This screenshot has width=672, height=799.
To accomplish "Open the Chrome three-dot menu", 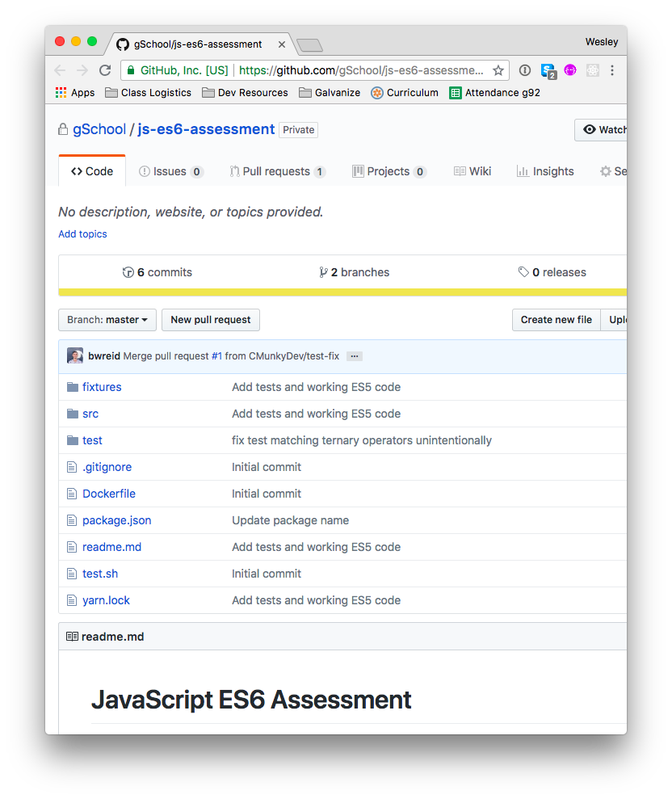I will tap(612, 70).
